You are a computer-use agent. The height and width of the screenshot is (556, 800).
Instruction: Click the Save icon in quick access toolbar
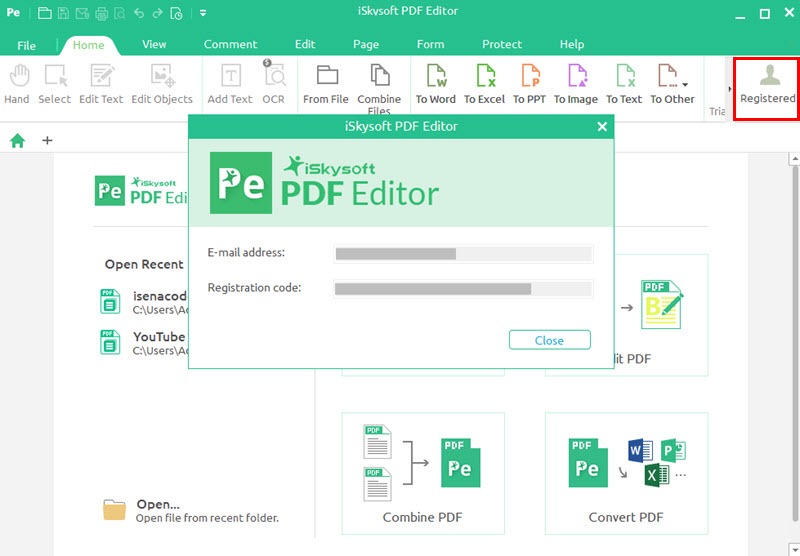coord(63,13)
